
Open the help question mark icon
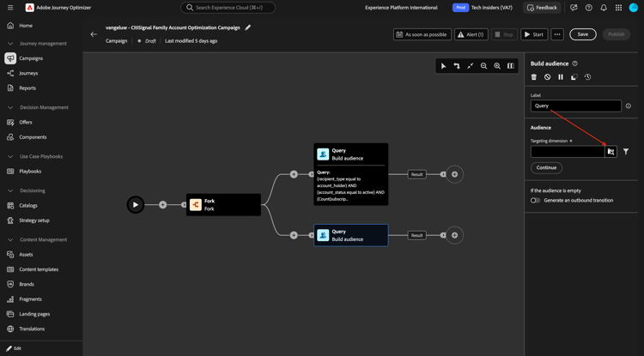coord(589,8)
